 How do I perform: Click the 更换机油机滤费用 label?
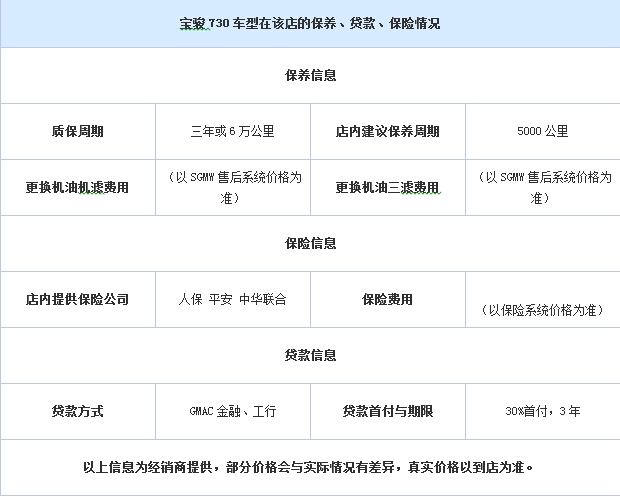(x=78, y=187)
